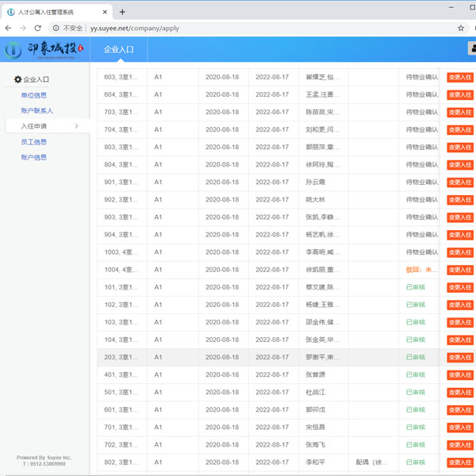Click the site security info icon
The width and height of the screenshot is (476, 476).
tap(56, 28)
